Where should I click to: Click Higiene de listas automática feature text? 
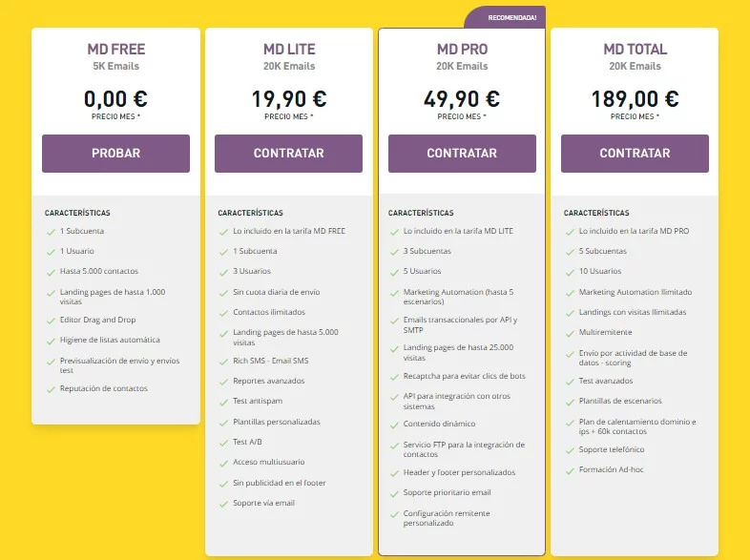point(110,340)
